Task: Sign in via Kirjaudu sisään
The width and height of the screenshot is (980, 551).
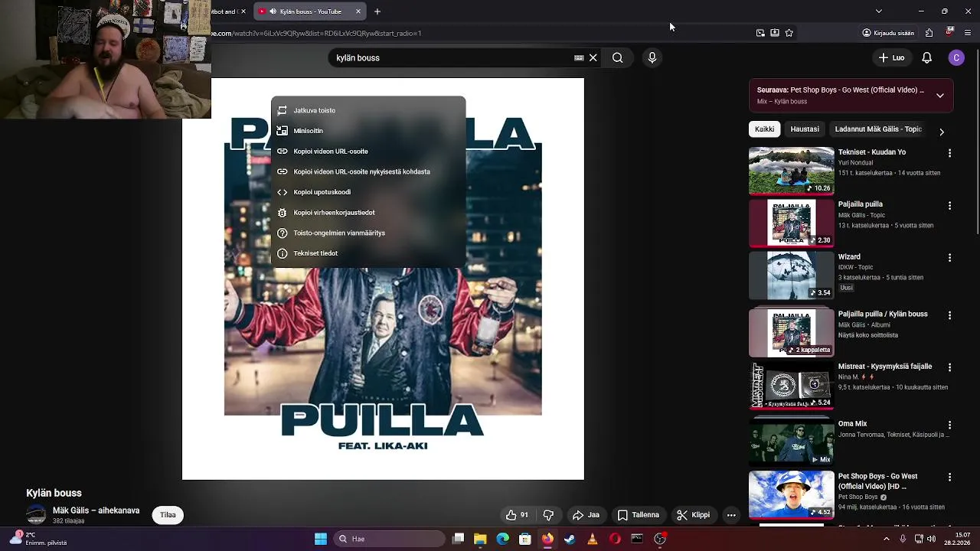Action: [888, 33]
